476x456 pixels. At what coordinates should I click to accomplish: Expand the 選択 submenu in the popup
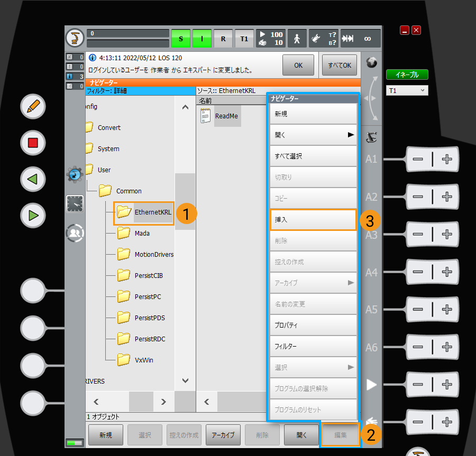point(313,367)
